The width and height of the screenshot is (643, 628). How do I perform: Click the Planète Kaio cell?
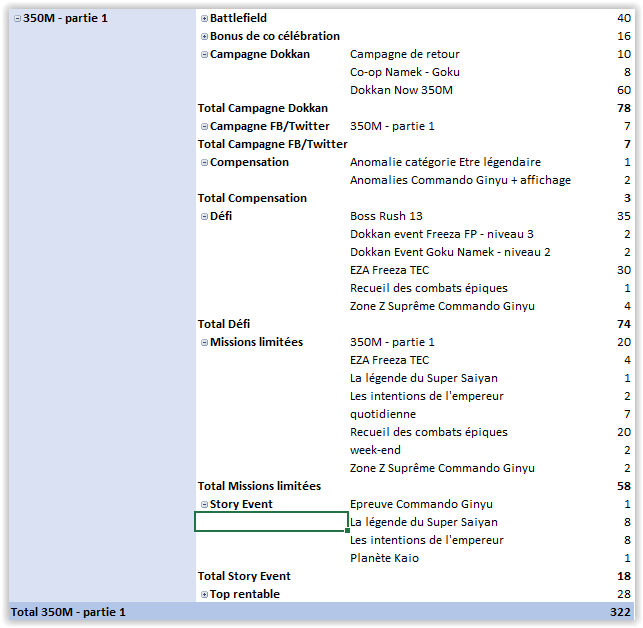point(384,558)
